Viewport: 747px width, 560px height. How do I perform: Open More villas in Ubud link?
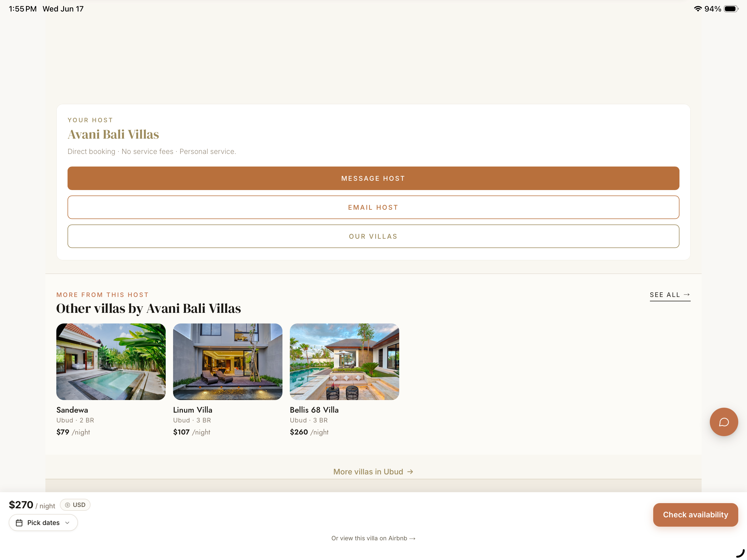click(x=373, y=471)
